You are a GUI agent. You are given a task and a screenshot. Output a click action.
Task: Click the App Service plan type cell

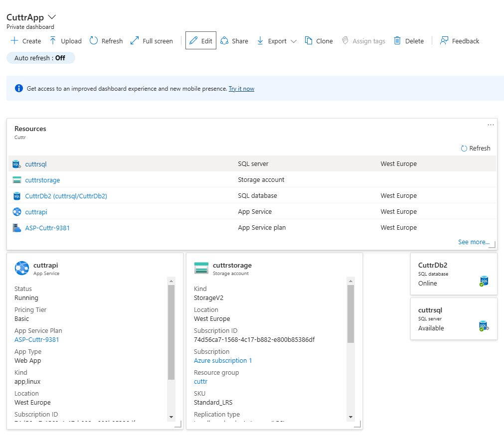click(x=262, y=228)
